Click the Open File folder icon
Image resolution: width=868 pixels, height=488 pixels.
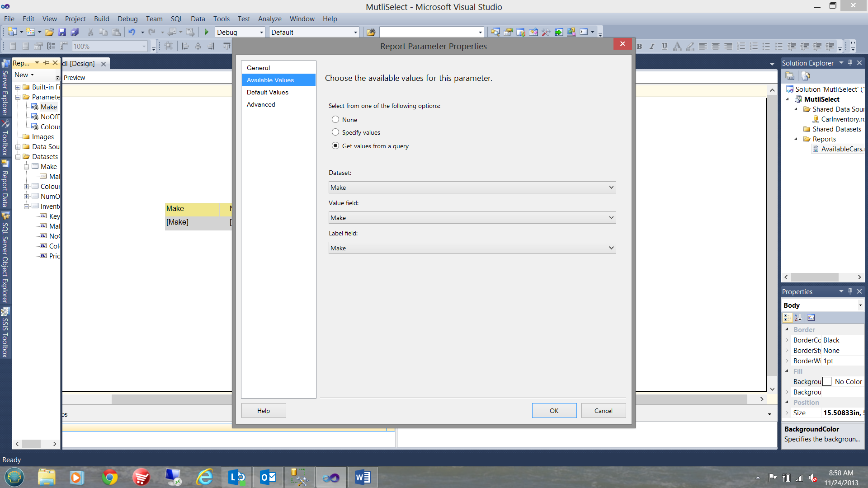click(x=49, y=32)
